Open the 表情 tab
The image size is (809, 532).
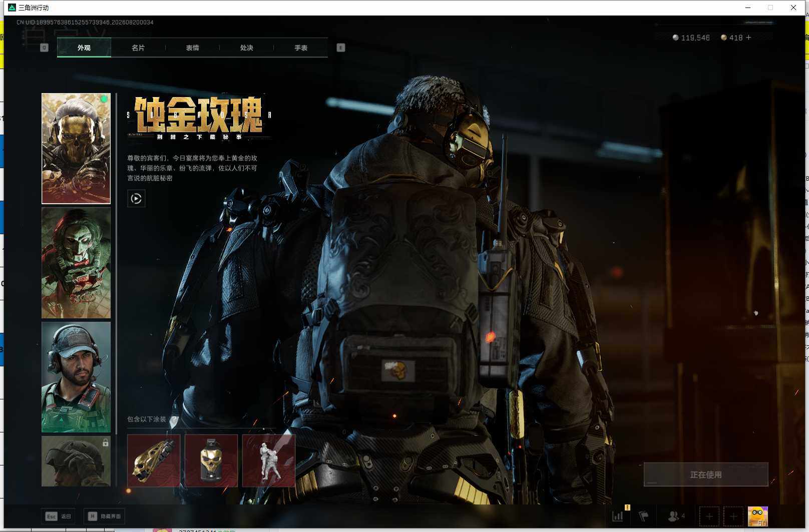(x=192, y=48)
